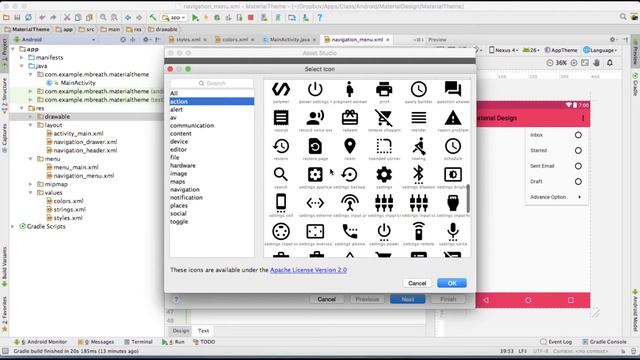Open the Terminal tool window
This screenshot has height=360, width=640.
tap(138, 342)
